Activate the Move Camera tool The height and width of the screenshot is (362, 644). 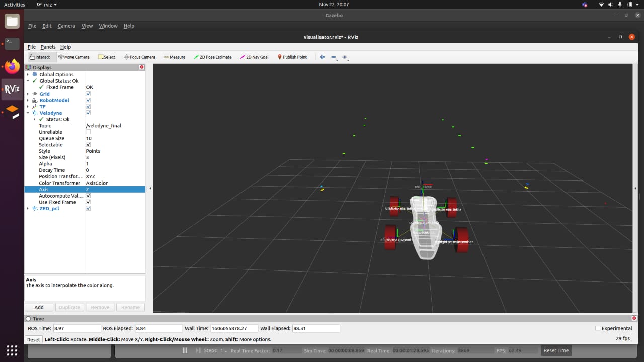(74, 57)
